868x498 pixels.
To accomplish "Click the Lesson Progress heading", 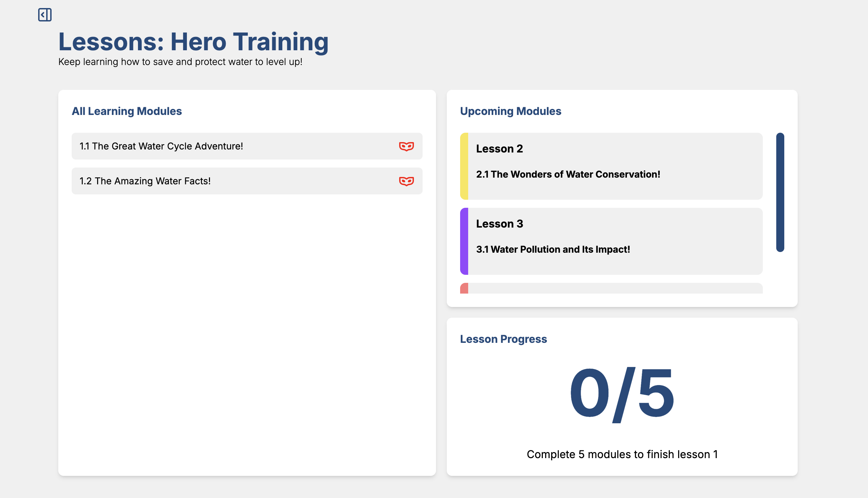I will tap(503, 339).
